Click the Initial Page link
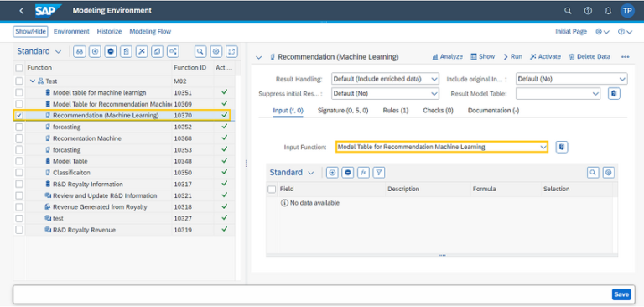The height and width of the screenshot is (307, 644). point(571,31)
